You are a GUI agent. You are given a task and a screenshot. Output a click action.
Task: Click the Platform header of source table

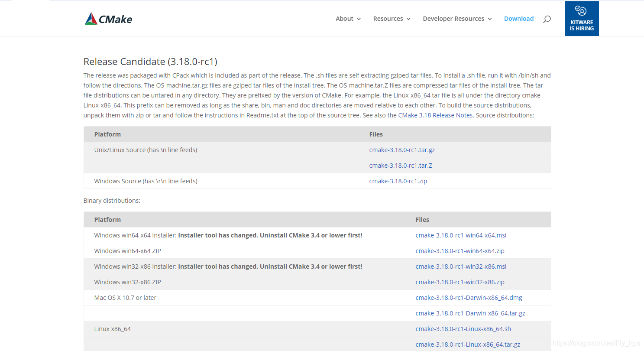(107, 134)
